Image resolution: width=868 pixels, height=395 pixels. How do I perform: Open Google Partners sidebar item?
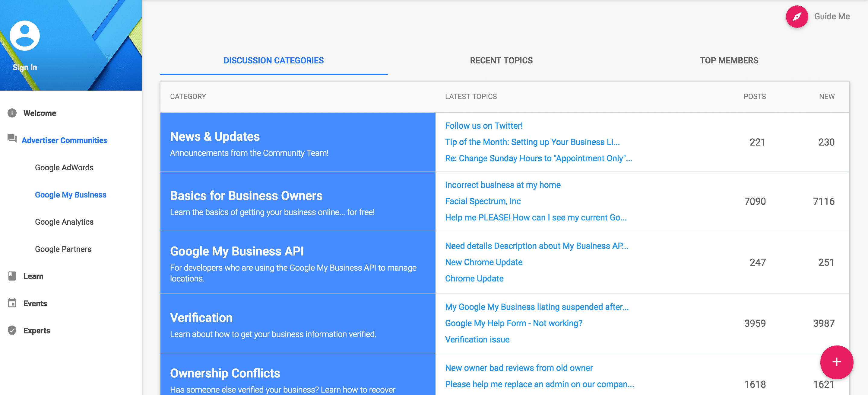tap(63, 249)
